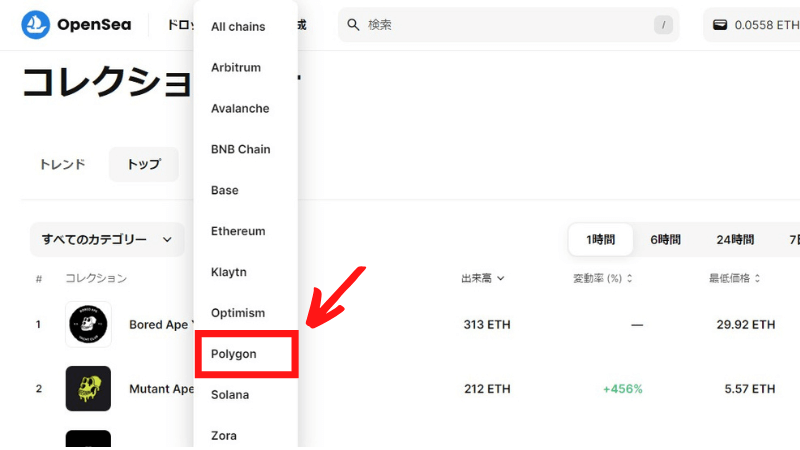
Task: Sort by the 出来高 column chevron
Action: (x=501, y=278)
